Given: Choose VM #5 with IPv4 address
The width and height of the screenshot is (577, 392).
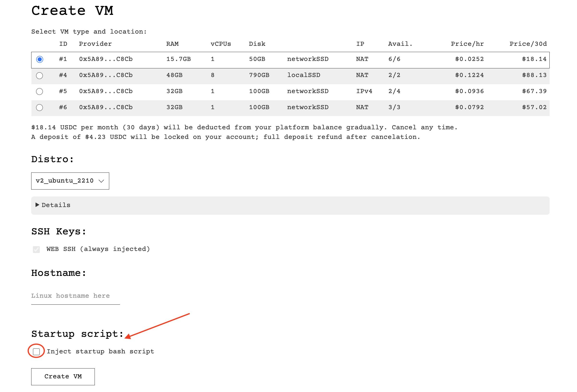Looking at the screenshot, I should (x=39, y=92).
